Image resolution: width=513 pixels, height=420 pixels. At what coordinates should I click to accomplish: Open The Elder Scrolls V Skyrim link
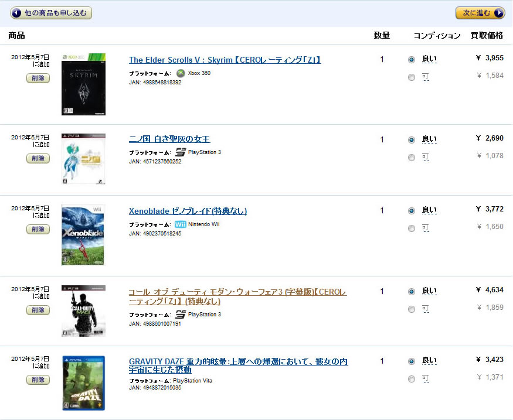(225, 60)
